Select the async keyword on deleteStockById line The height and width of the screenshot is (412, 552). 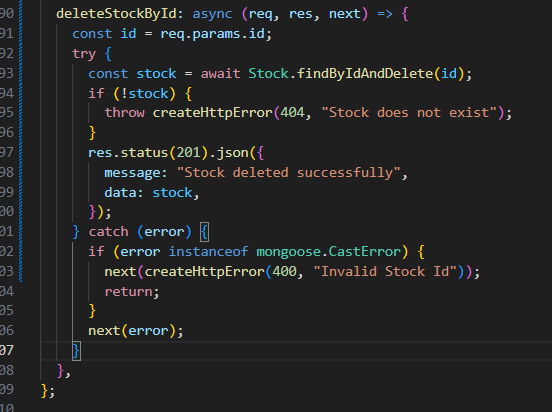pyautogui.click(x=212, y=14)
